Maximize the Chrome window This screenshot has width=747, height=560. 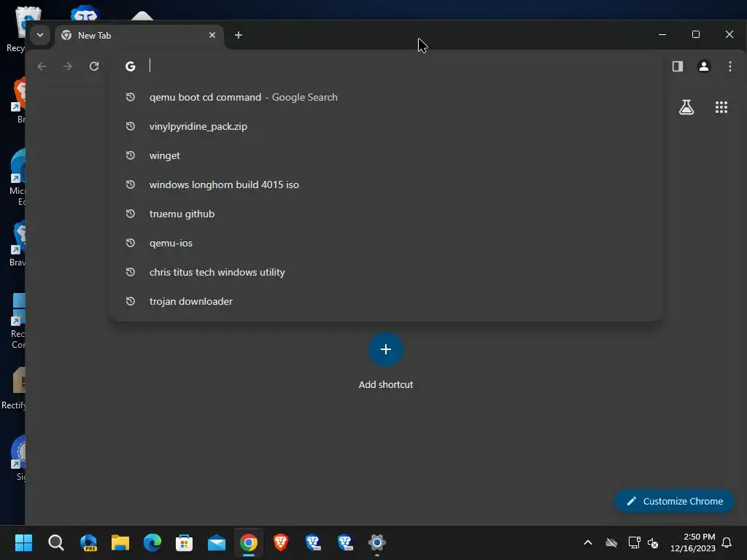coord(695,34)
